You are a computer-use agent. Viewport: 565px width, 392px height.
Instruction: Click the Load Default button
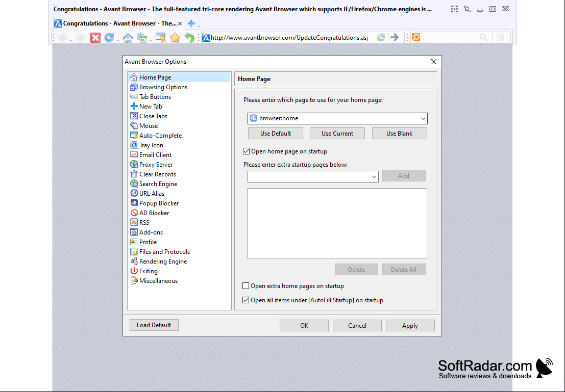point(154,325)
